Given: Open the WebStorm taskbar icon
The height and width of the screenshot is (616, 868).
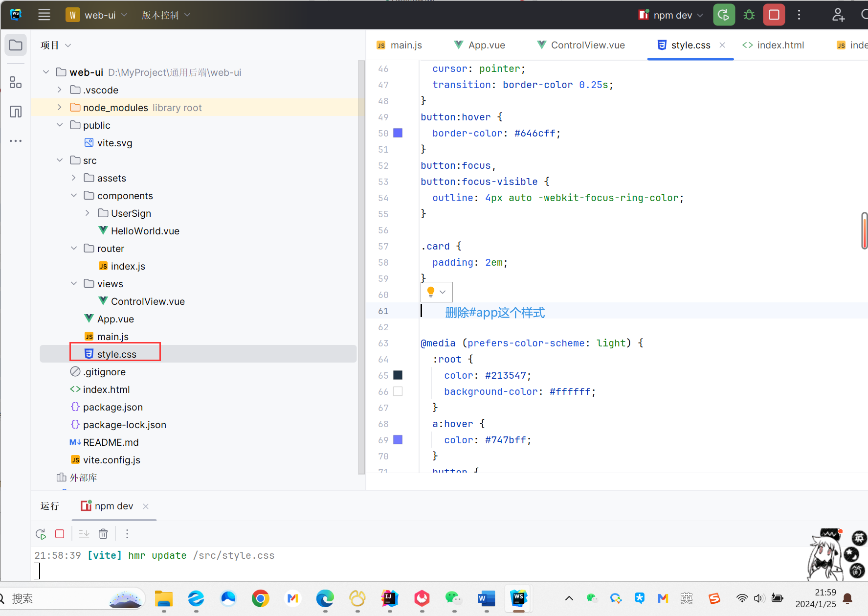Looking at the screenshot, I should [518, 598].
